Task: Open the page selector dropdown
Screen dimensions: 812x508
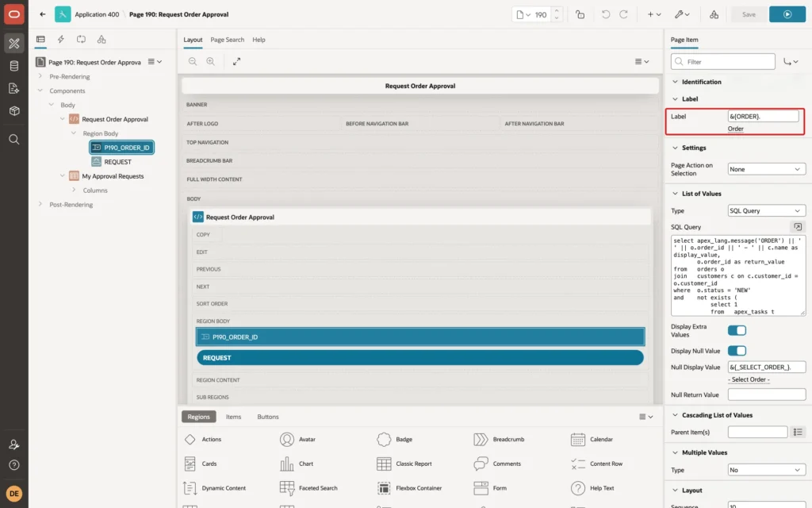Action: pyautogui.click(x=523, y=14)
